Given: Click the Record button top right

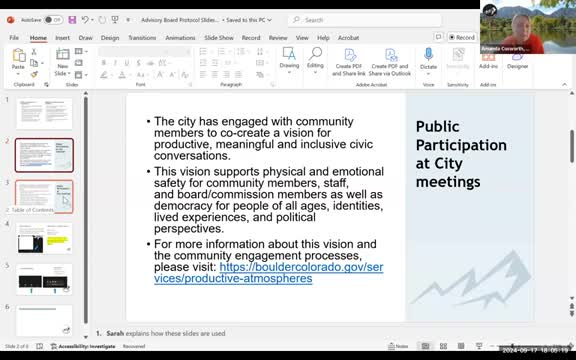Looking at the screenshot, I should (x=462, y=37).
